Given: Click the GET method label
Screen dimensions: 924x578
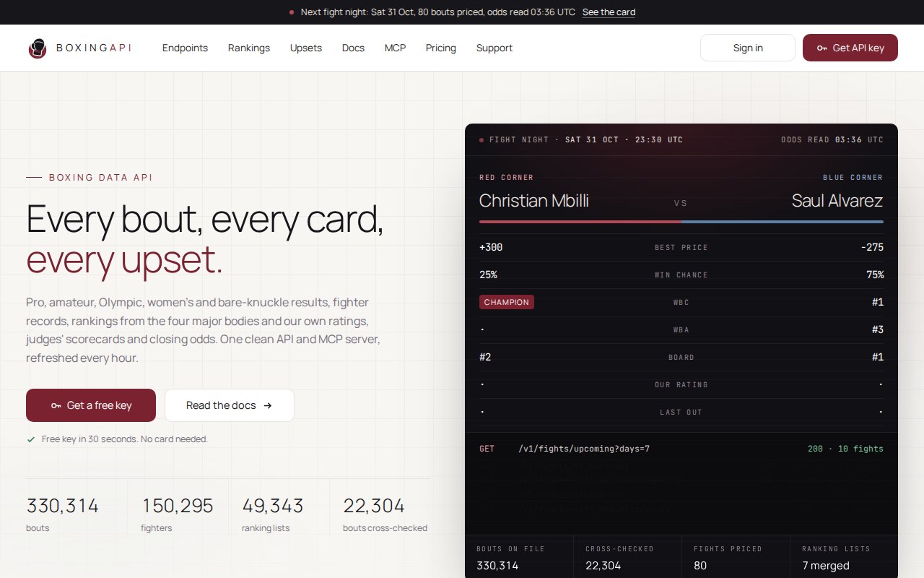Looking at the screenshot, I should click(x=487, y=449).
